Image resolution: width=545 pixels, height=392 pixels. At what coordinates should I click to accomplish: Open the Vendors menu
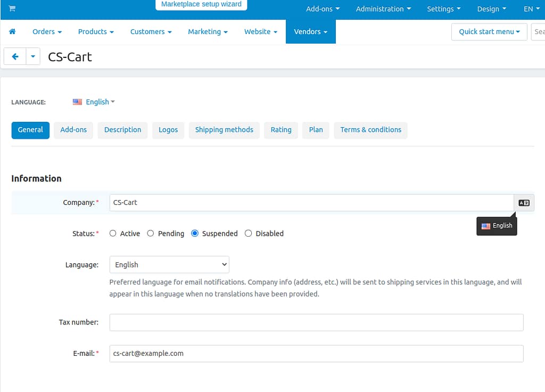310,32
